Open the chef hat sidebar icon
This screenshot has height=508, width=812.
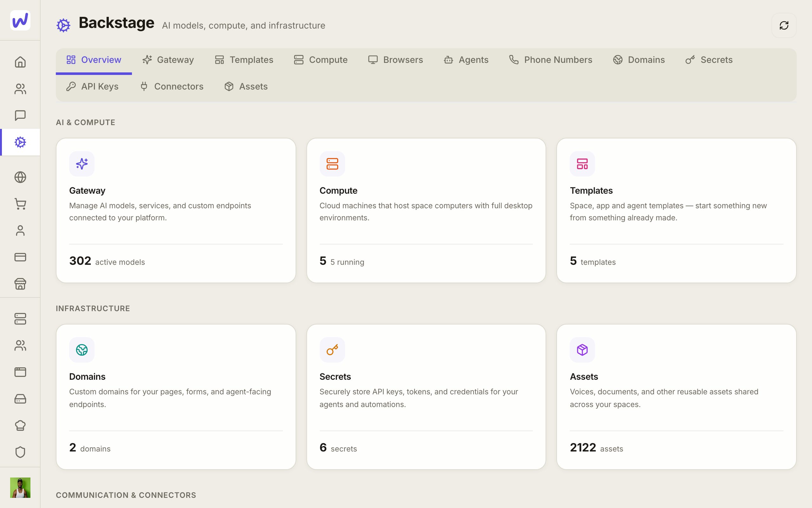(20, 425)
